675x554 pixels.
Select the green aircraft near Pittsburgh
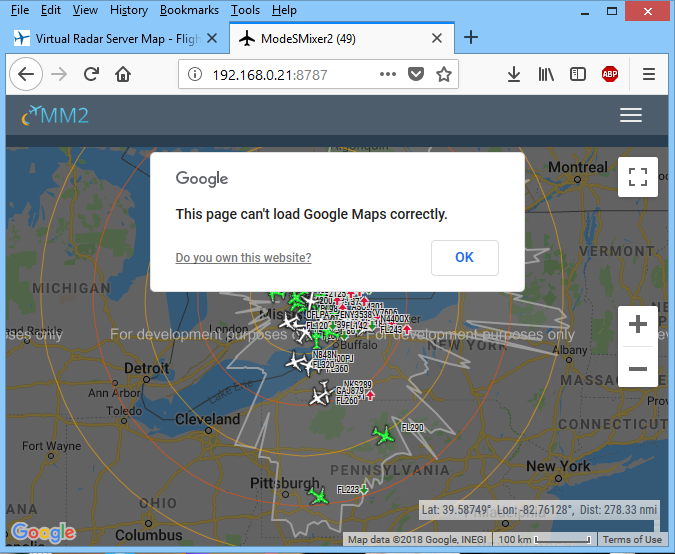(319, 497)
